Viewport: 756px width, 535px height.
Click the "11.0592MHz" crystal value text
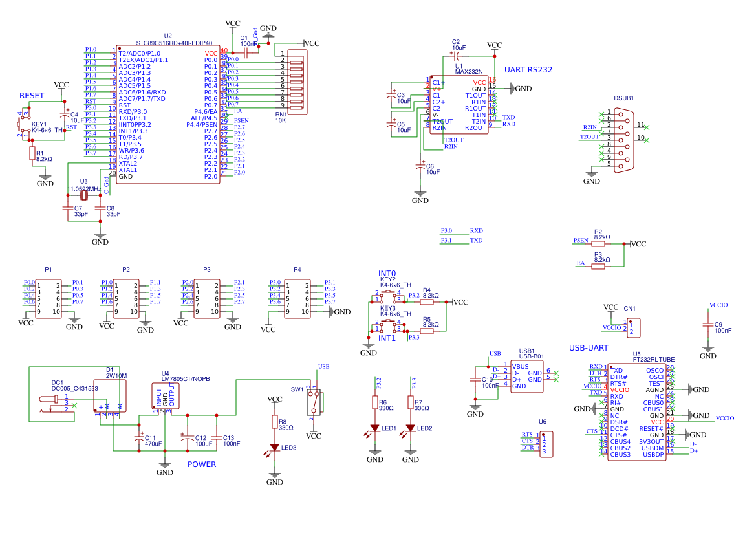click(x=84, y=189)
